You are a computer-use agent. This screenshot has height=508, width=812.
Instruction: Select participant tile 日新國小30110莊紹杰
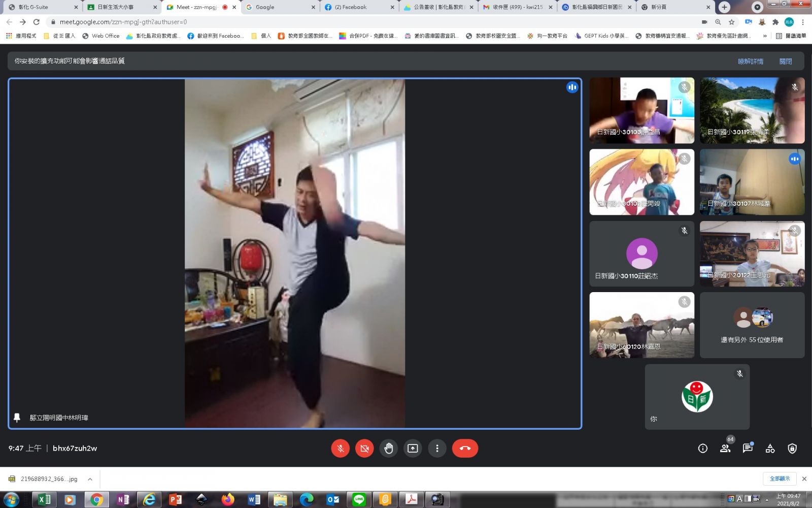pyautogui.click(x=641, y=253)
